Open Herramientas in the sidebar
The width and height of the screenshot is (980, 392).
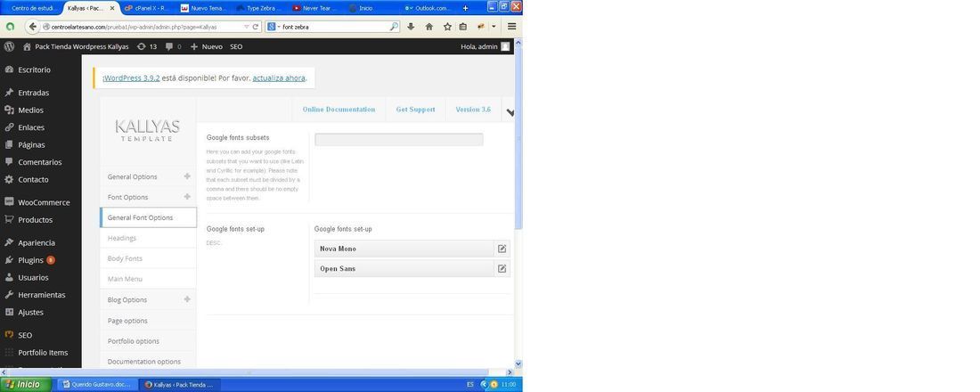[41, 295]
